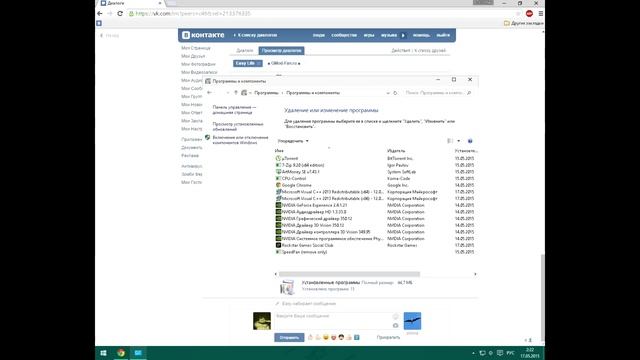Open the Easy Life dialog tab

[x=248, y=63]
